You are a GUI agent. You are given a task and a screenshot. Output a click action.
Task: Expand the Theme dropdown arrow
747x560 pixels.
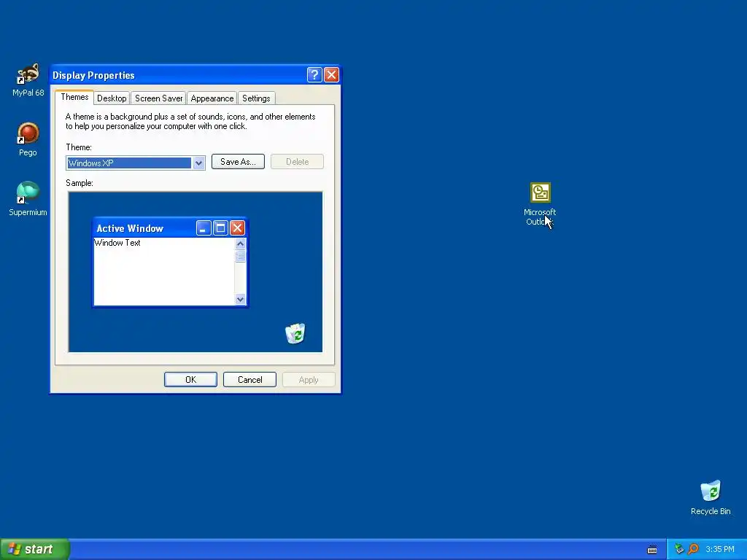[198, 163]
